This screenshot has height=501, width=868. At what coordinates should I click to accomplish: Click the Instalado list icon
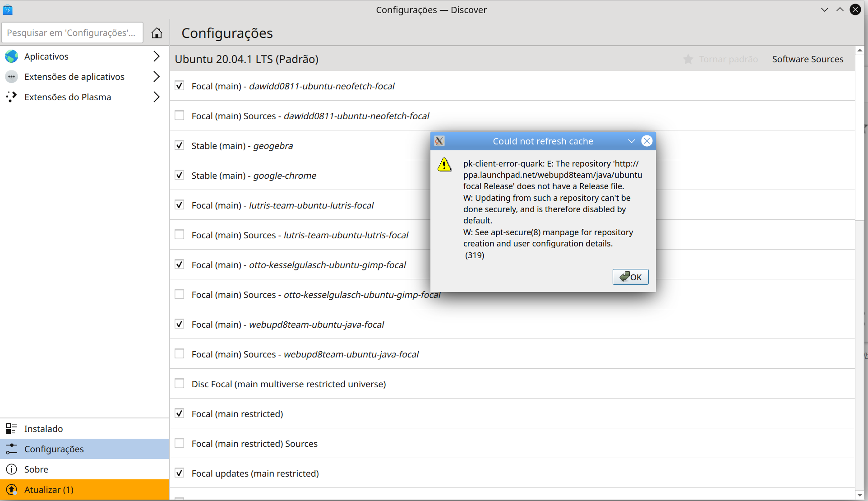[12, 429]
